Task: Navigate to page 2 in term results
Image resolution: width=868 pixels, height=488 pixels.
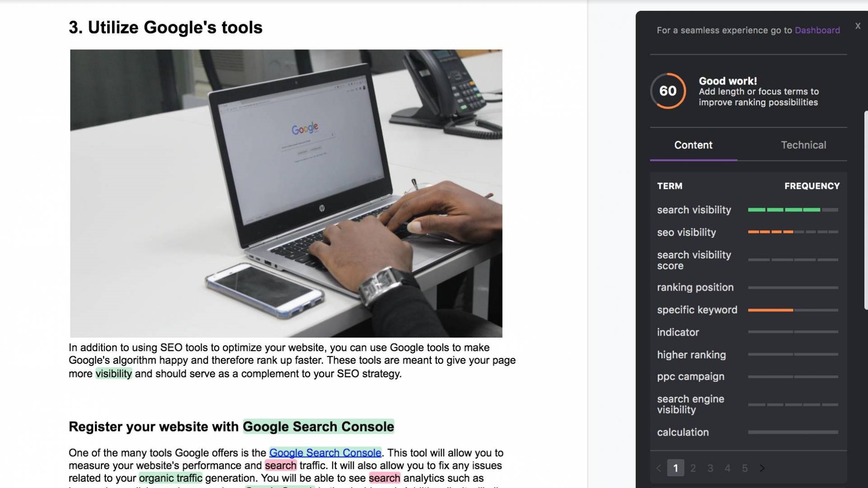Action: pos(693,468)
